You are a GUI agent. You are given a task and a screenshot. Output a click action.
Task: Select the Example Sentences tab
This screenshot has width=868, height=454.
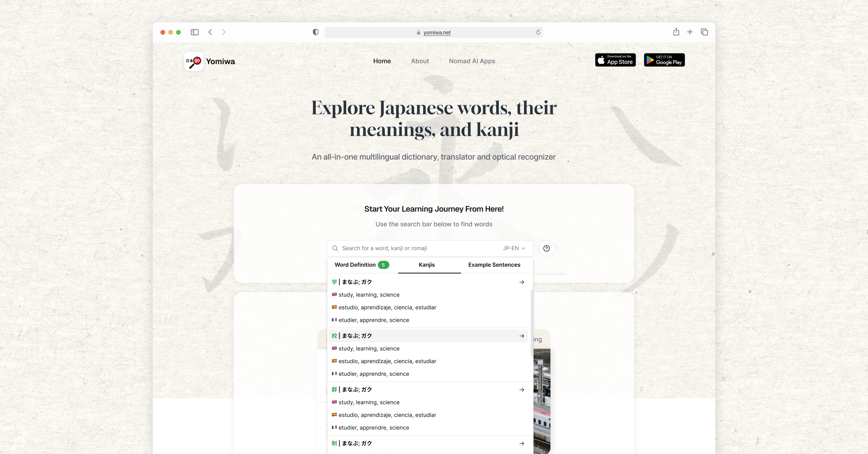(494, 265)
